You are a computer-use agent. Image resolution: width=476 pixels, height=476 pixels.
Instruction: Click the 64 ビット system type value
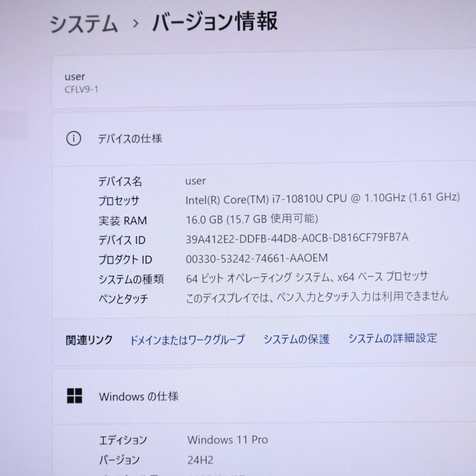point(307,277)
